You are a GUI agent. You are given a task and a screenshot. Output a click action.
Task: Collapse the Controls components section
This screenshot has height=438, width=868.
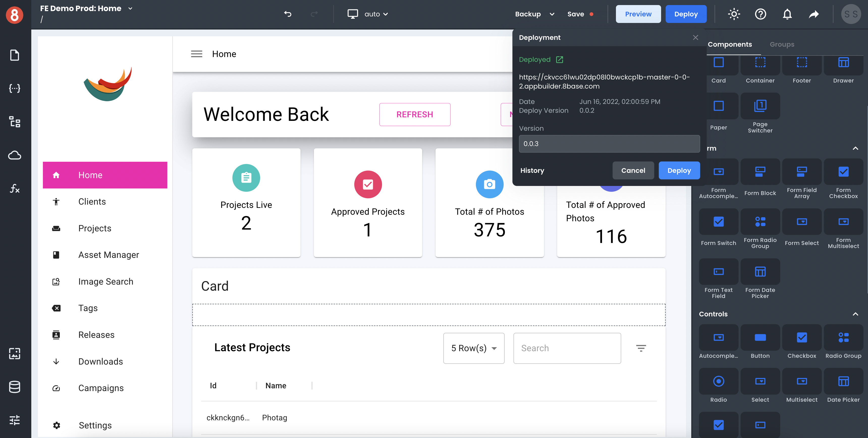[x=855, y=314]
